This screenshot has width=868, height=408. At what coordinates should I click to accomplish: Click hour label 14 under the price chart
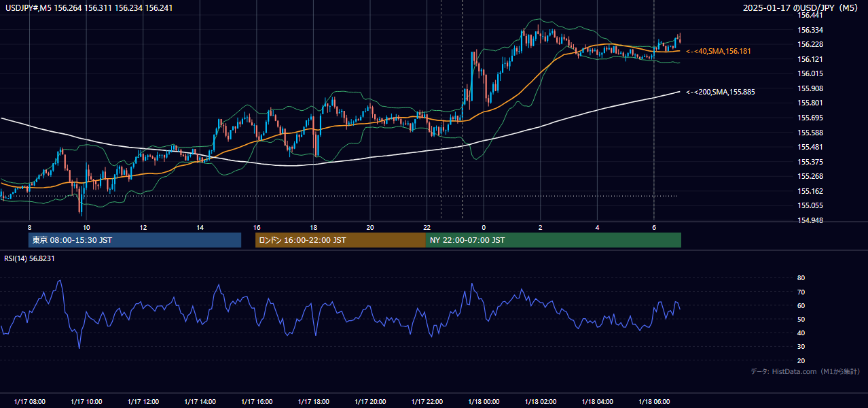click(200, 227)
